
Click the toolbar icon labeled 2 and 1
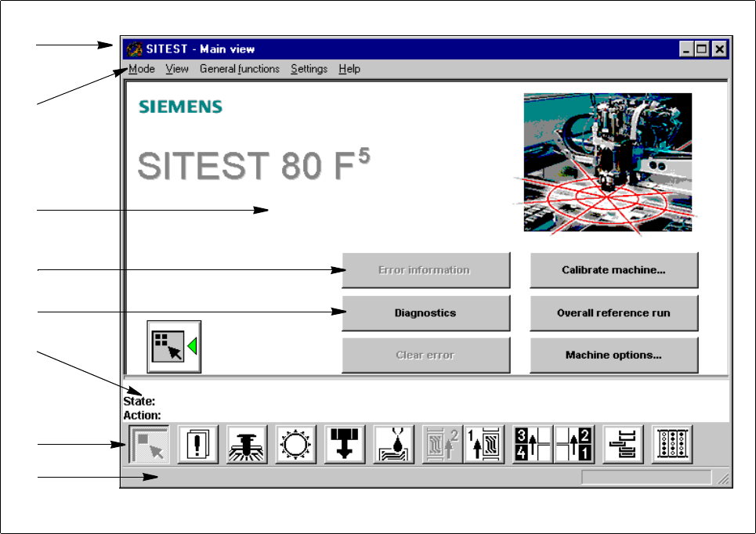click(574, 445)
